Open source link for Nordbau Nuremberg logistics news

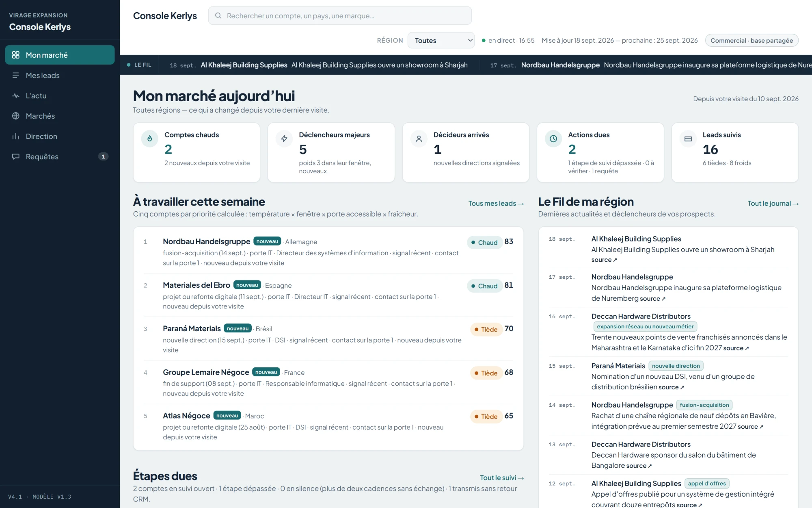[653, 299]
